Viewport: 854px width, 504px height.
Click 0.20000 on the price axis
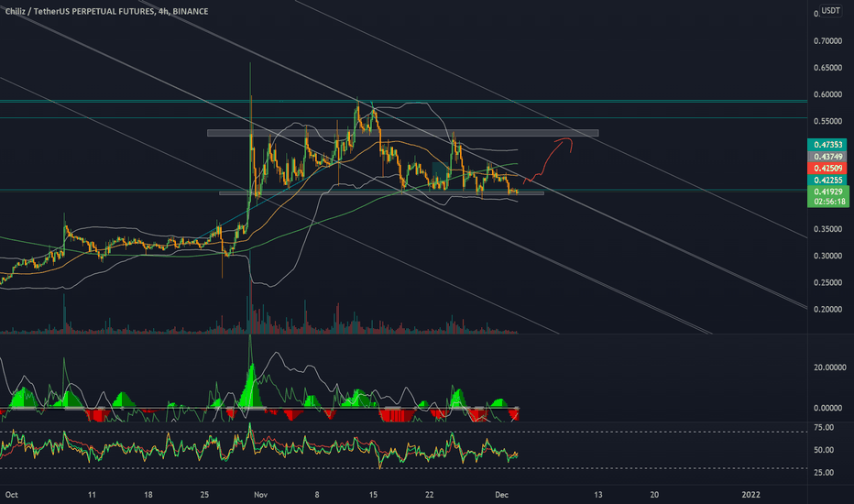[827, 309]
